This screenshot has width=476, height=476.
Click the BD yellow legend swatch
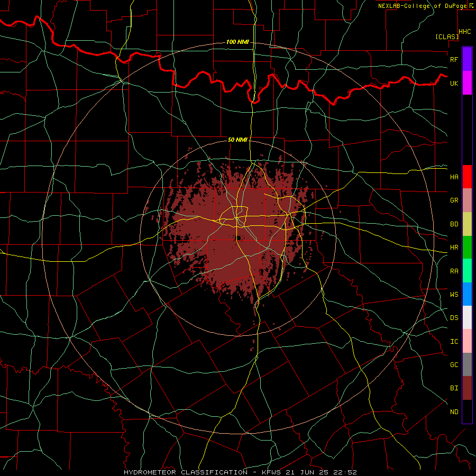(467, 224)
